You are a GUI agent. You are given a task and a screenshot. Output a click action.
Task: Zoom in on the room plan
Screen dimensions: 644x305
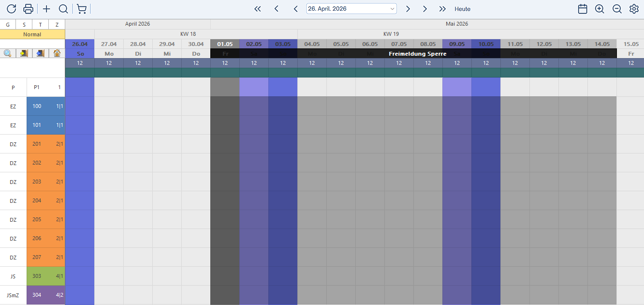(600, 9)
